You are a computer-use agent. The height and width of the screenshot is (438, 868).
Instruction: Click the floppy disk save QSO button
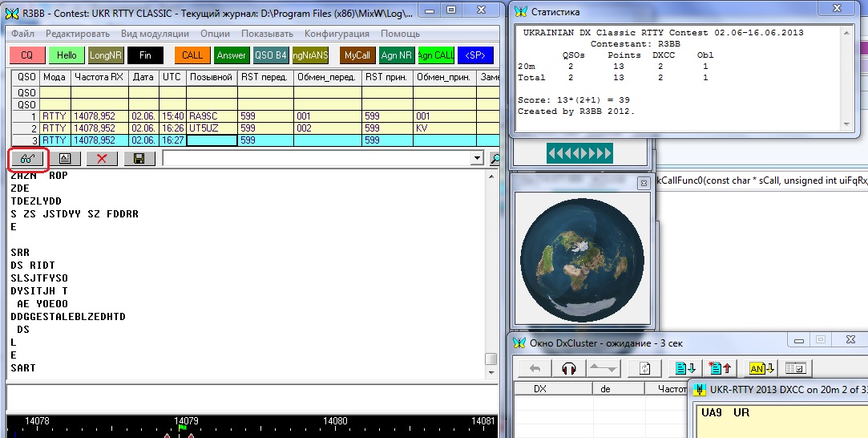pos(139,159)
